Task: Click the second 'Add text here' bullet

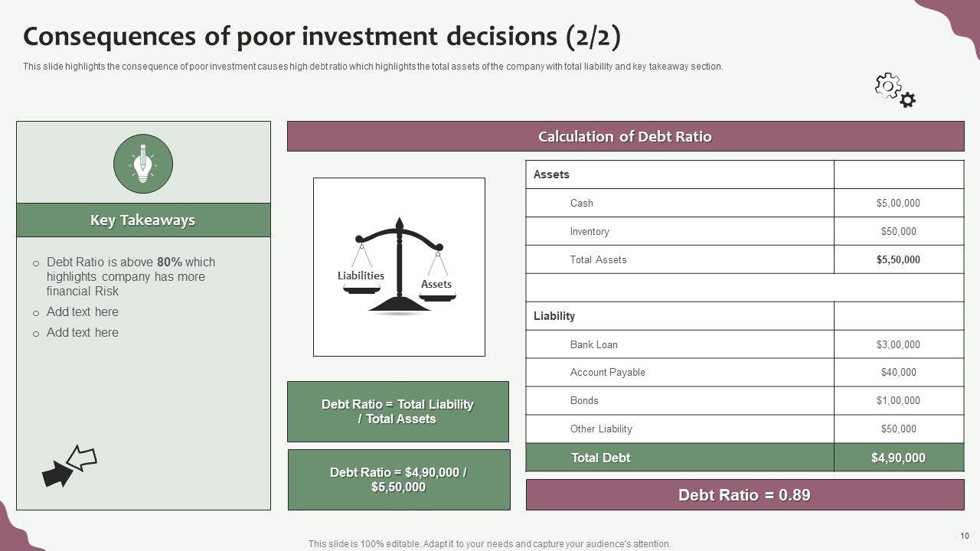Action: click(83, 333)
